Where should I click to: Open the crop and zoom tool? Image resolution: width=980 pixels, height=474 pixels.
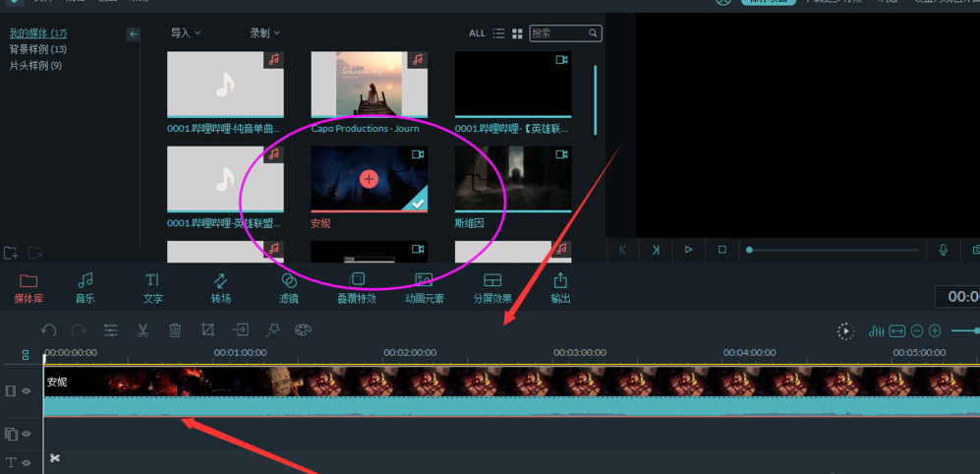(207, 329)
